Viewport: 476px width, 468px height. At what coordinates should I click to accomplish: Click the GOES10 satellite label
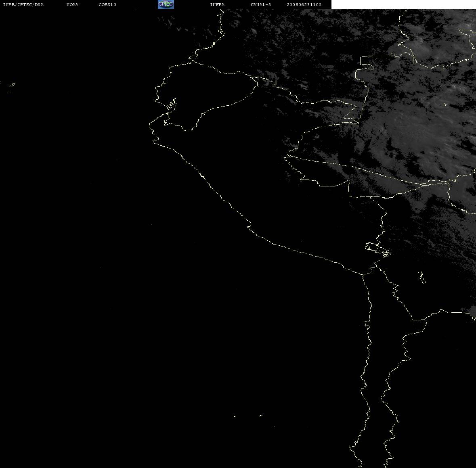pyautogui.click(x=107, y=4)
